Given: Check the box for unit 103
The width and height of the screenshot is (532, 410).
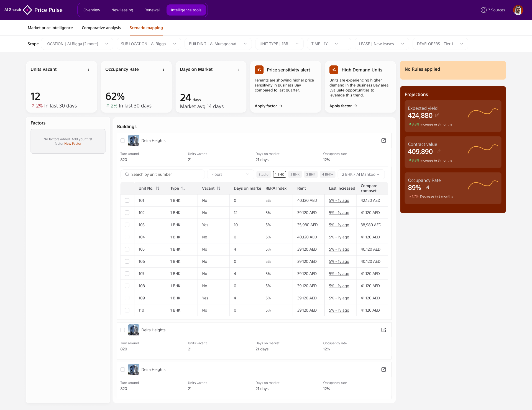Looking at the screenshot, I should (127, 225).
